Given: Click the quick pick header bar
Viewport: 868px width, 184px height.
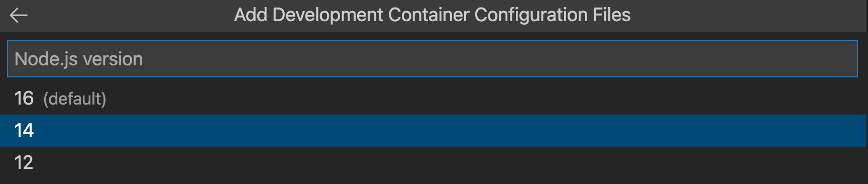Looking at the screenshot, I should [x=434, y=16].
